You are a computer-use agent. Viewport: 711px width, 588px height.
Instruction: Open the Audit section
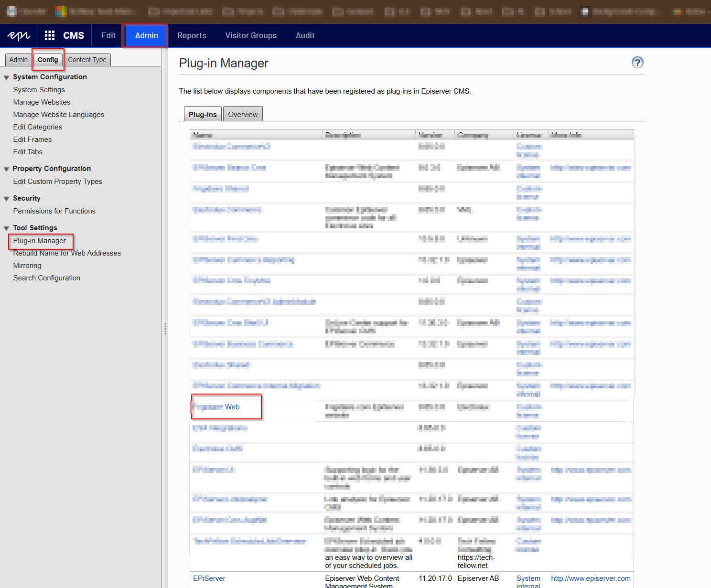(x=305, y=35)
